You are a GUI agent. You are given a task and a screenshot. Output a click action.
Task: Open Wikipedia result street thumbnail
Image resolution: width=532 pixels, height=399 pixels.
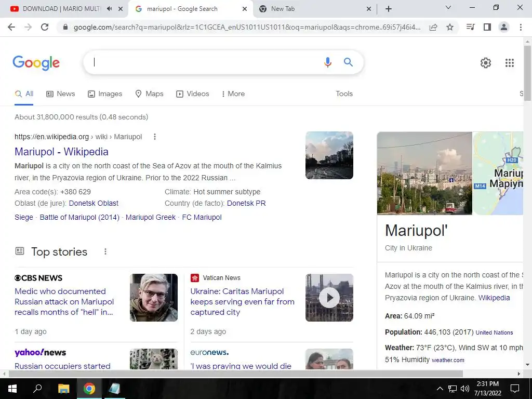pyautogui.click(x=329, y=155)
